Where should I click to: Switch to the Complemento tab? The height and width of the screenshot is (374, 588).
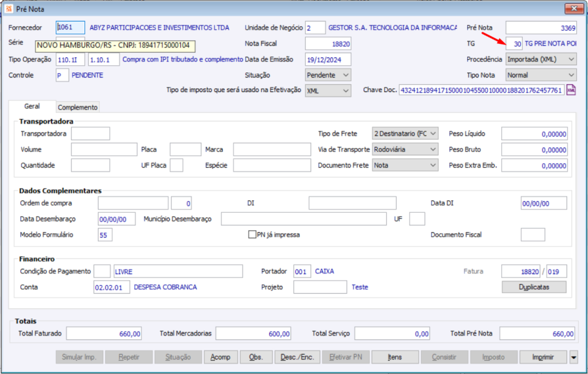(x=78, y=107)
